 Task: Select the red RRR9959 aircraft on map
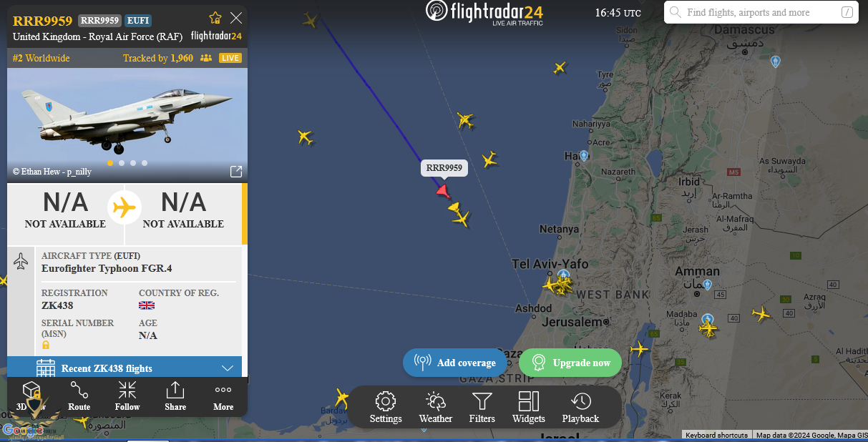tap(443, 191)
